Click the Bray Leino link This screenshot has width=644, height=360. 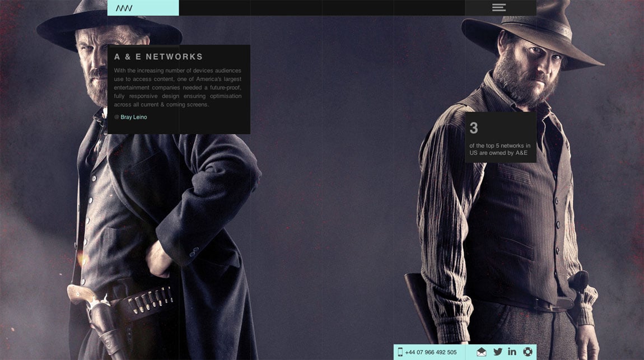click(133, 117)
